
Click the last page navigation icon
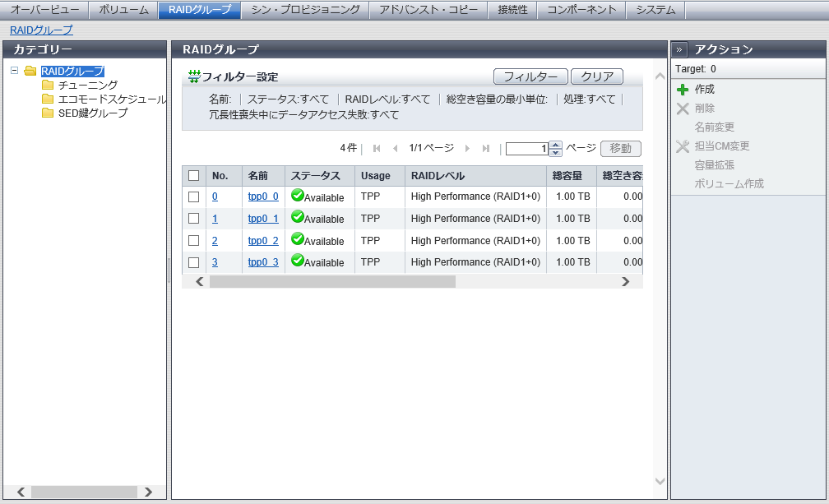click(x=486, y=149)
